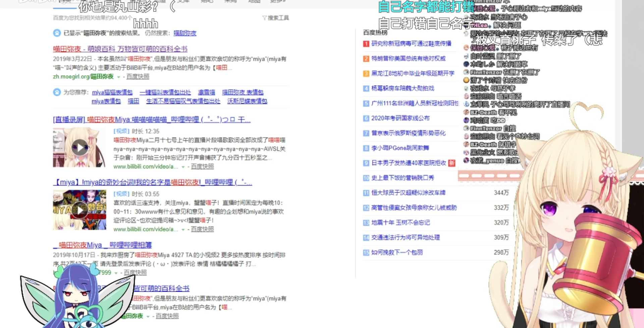
Task: Play the 直播录屏 video via its play icon
Action: coord(80,148)
